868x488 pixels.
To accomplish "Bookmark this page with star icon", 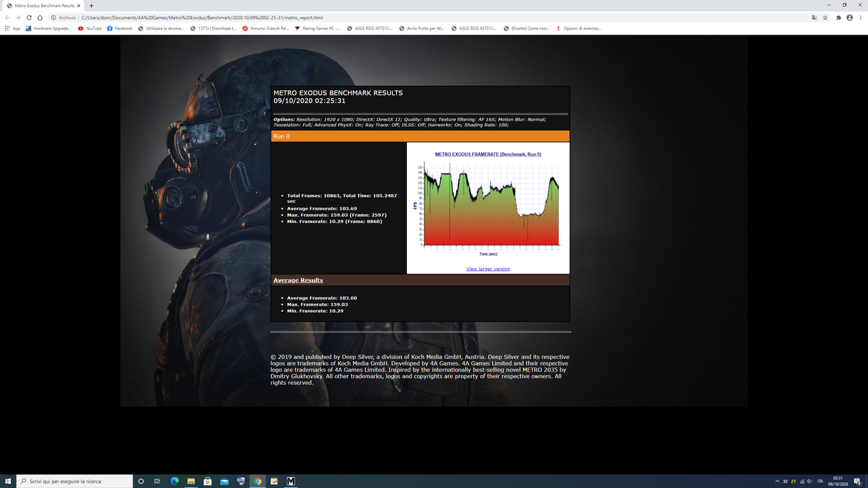I will [x=825, y=18].
